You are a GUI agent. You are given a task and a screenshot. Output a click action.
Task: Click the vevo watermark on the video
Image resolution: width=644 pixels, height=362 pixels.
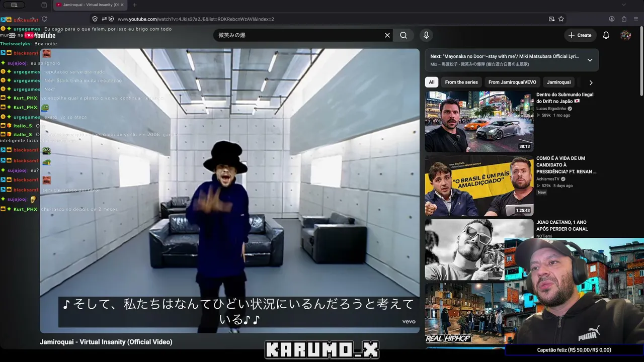click(x=409, y=322)
